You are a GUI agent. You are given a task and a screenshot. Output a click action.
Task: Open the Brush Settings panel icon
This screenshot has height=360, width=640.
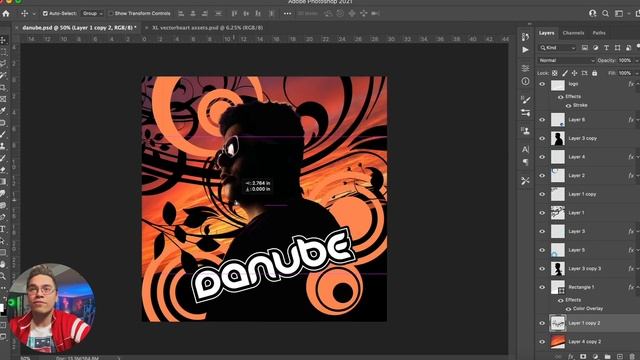(525, 100)
